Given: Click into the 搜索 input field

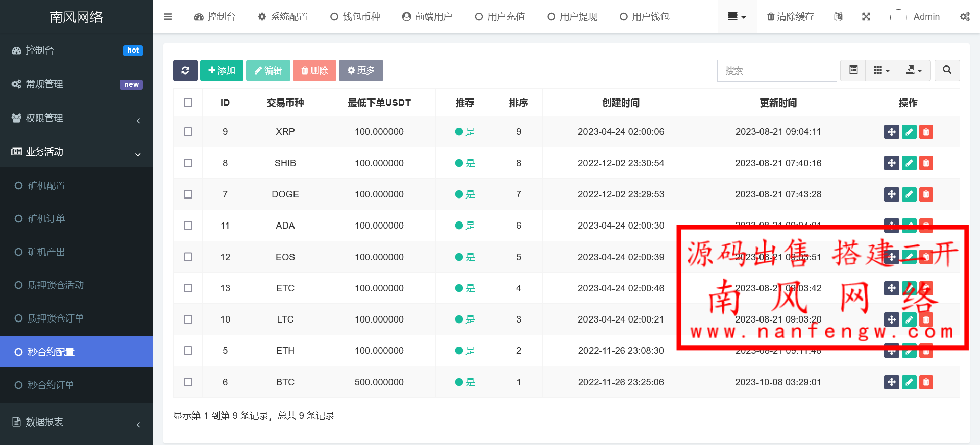Looking at the screenshot, I should [x=777, y=70].
